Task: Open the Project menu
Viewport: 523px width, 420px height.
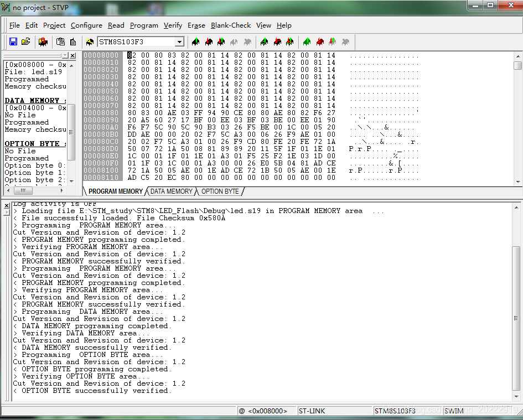Action: (54, 25)
